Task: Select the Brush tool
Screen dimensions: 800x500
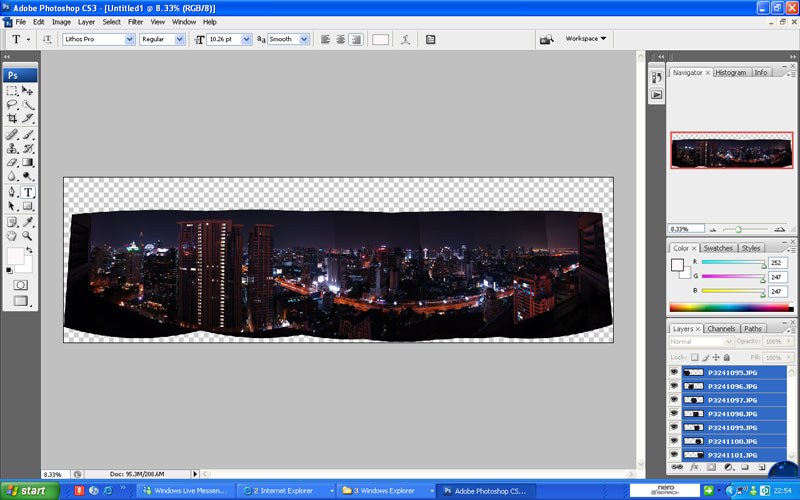Action: pos(28,135)
